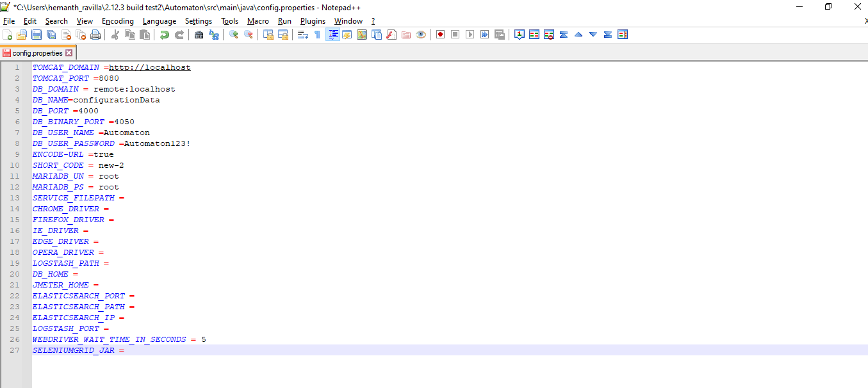Select the config.properties tab

pos(38,53)
